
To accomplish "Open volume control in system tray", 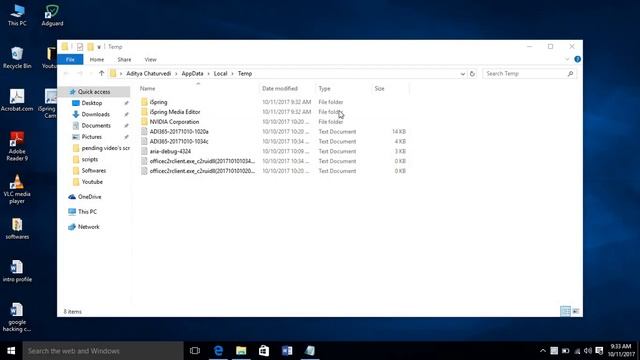I will pyautogui.click(x=588, y=351).
